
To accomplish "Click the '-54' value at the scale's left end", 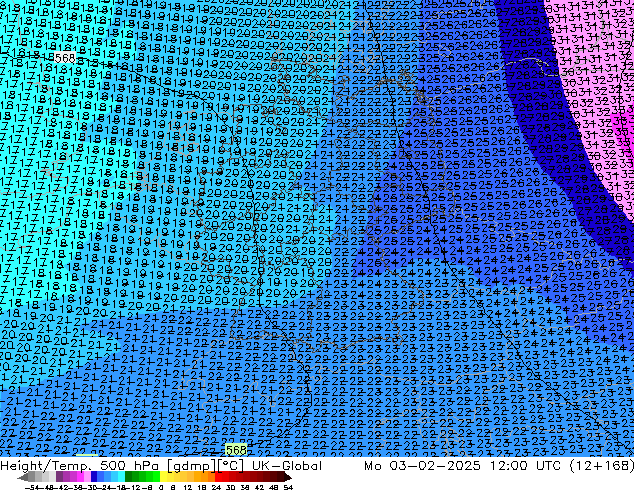I will tap(32, 487).
